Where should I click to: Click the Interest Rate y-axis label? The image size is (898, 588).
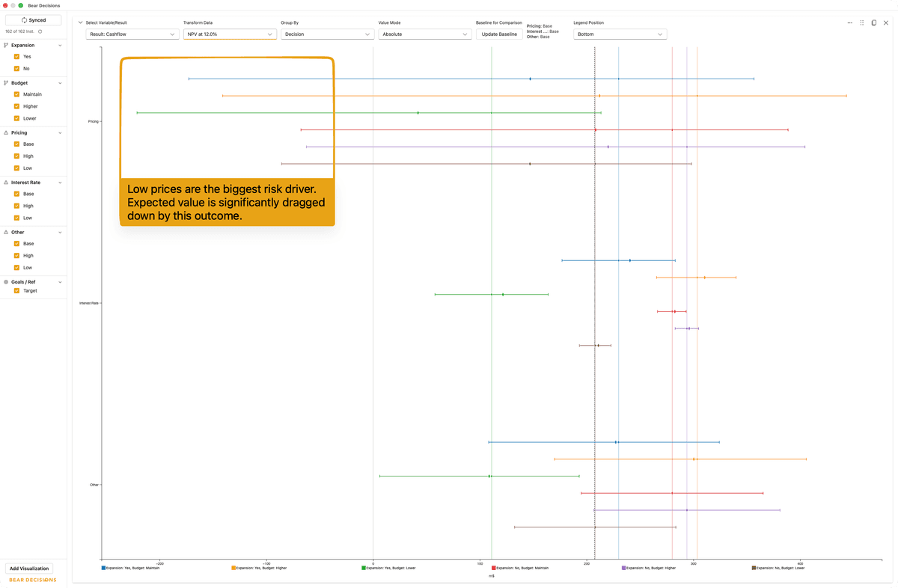(x=89, y=303)
